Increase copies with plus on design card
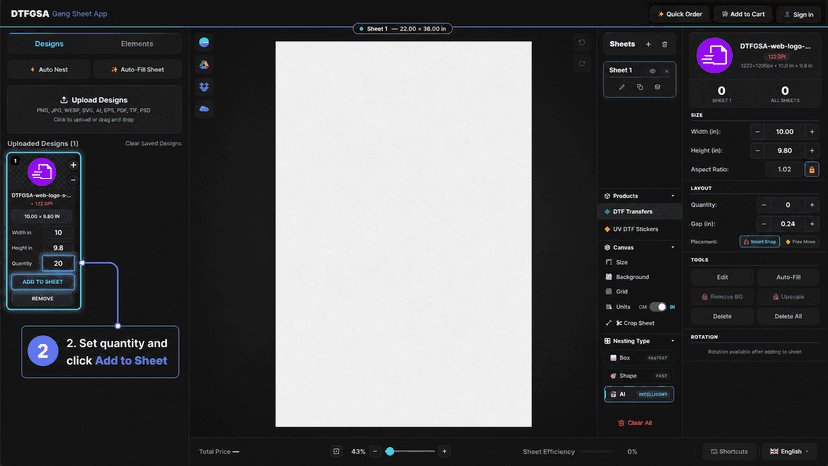This screenshot has height=466, width=828. tap(73, 165)
